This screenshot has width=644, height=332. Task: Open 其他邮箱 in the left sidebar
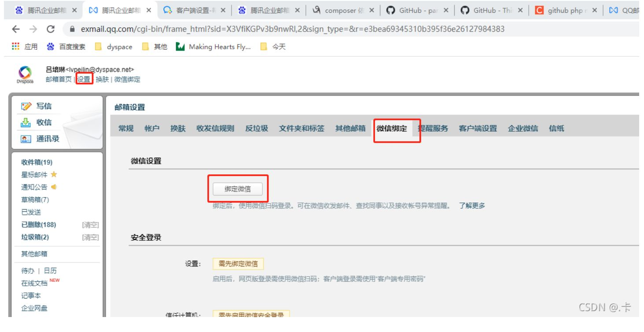coord(34,254)
